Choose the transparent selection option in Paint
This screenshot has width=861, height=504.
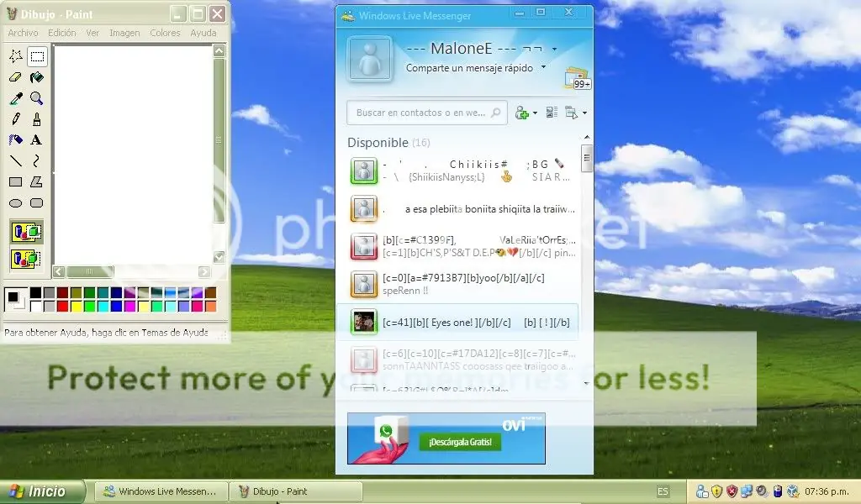point(26,259)
